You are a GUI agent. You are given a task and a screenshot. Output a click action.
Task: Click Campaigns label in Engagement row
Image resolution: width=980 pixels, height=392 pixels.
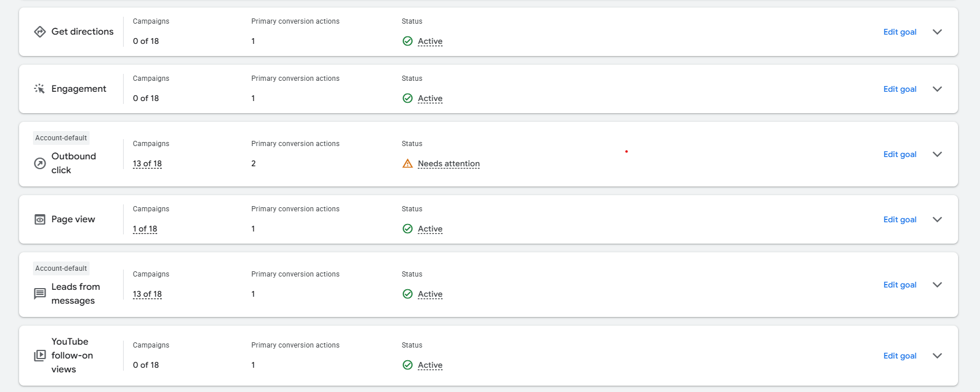(151, 79)
